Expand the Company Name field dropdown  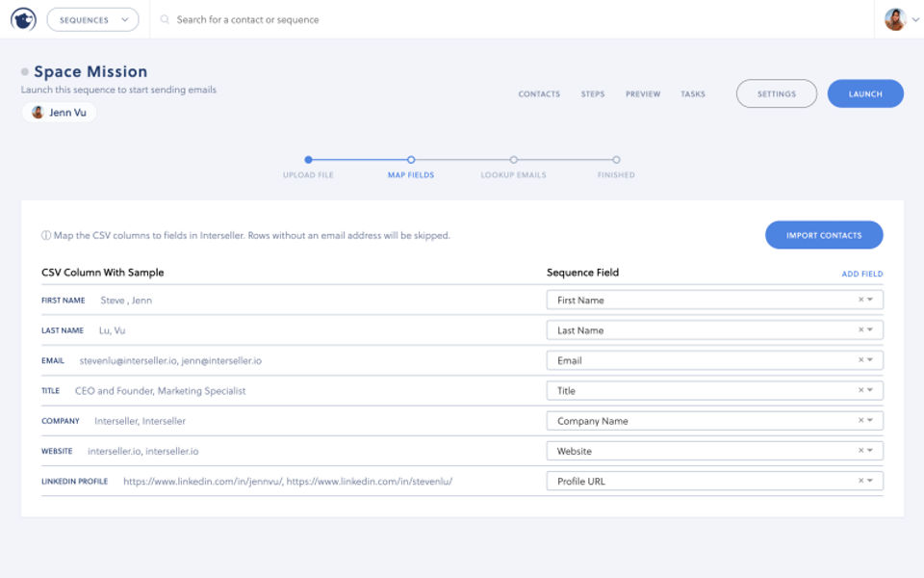click(870, 420)
